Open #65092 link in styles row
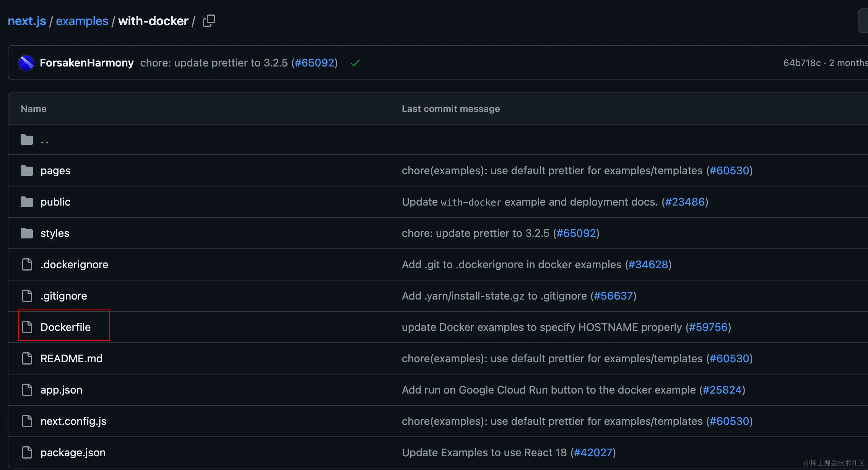The width and height of the screenshot is (868, 470). click(x=576, y=233)
